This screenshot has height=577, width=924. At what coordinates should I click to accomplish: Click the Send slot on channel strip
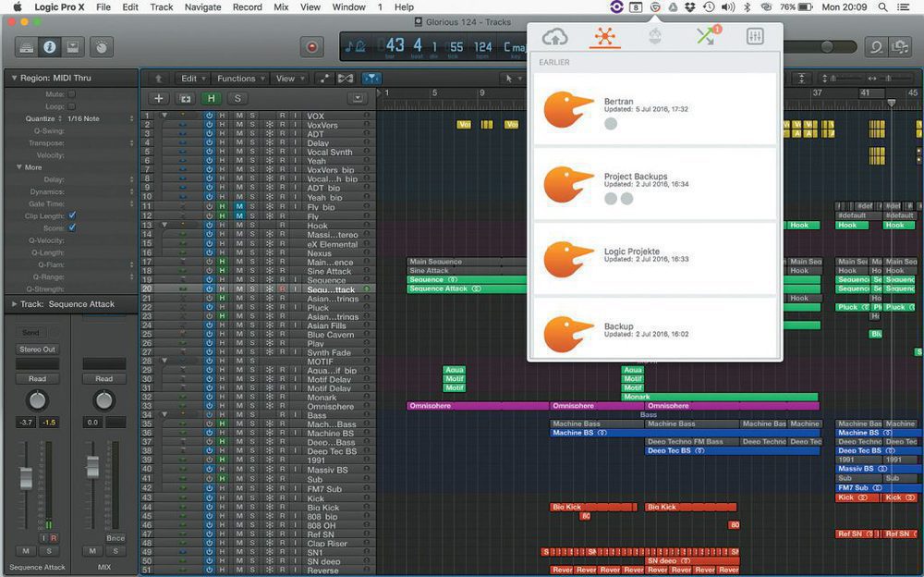[30, 333]
